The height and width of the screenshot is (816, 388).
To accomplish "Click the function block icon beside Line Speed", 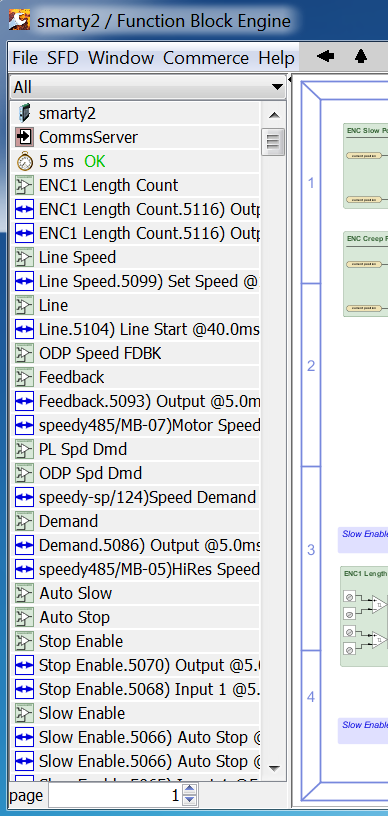I will [24, 257].
